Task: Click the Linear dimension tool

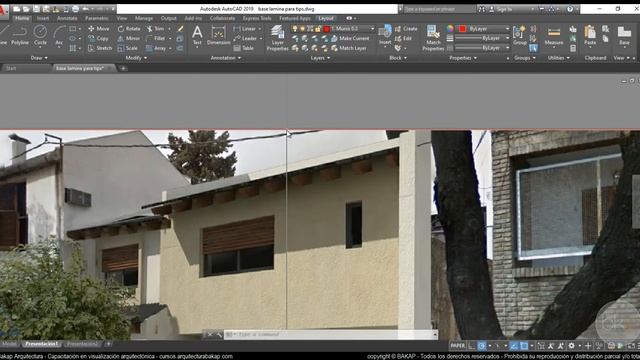Action: (x=244, y=29)
